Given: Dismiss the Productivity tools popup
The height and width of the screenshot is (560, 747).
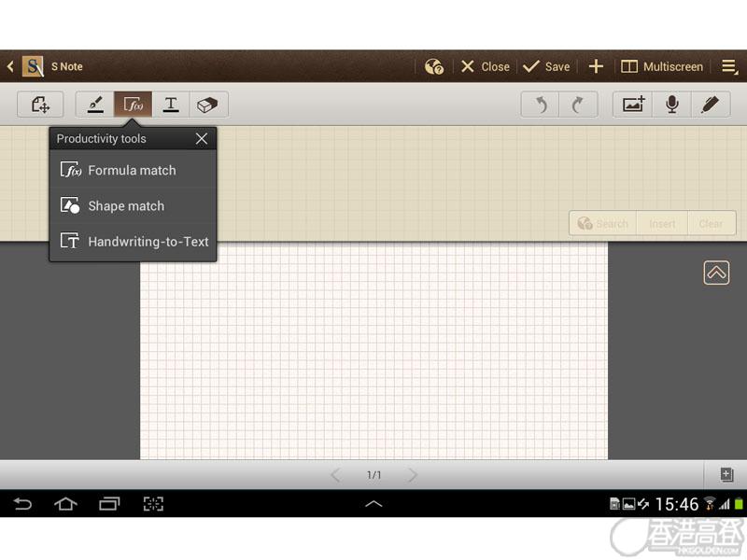Looking at the screenshot, I should tap(202, 139).
